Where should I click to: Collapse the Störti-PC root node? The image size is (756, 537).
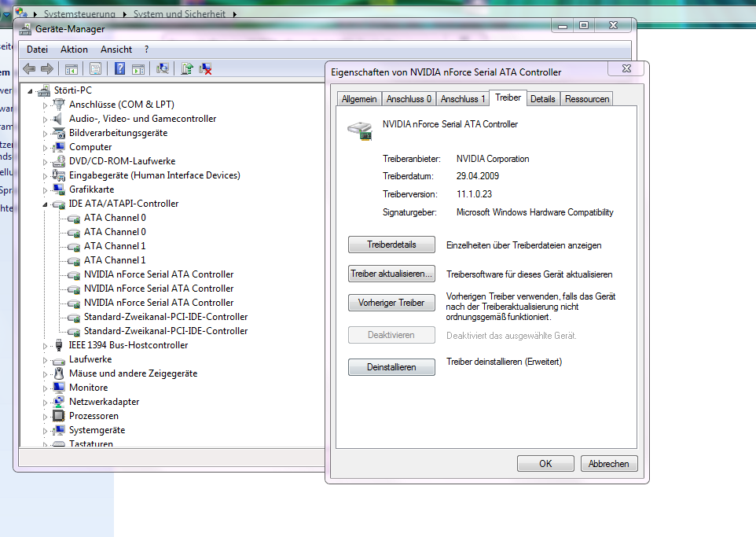point(30,90)
